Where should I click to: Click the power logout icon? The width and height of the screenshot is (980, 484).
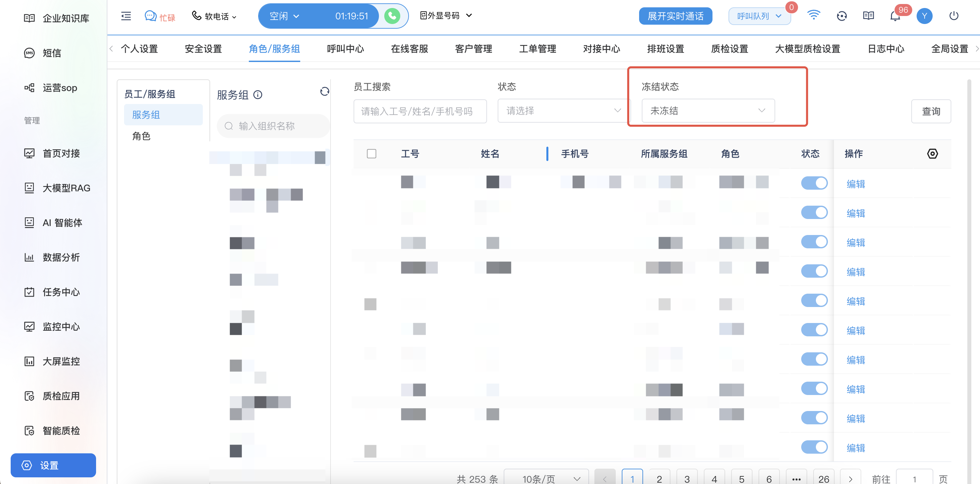(x=954, y=16)
